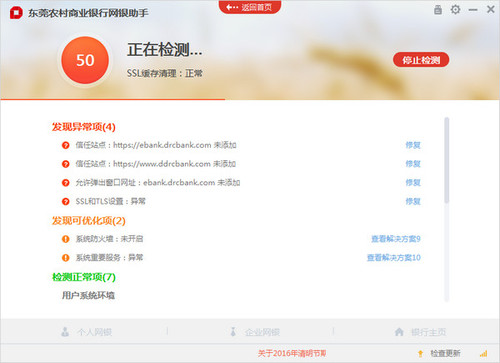Click the red bank logo icon
Image resolution: width=500 pixels, height=363 pixels.
pyautogui.click(x=16, y=13)
